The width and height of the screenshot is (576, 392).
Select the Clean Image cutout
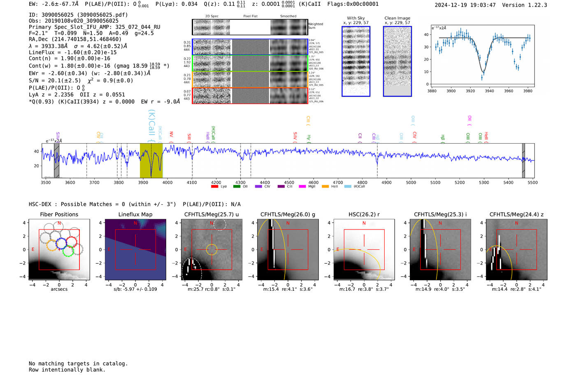point(397,61)
